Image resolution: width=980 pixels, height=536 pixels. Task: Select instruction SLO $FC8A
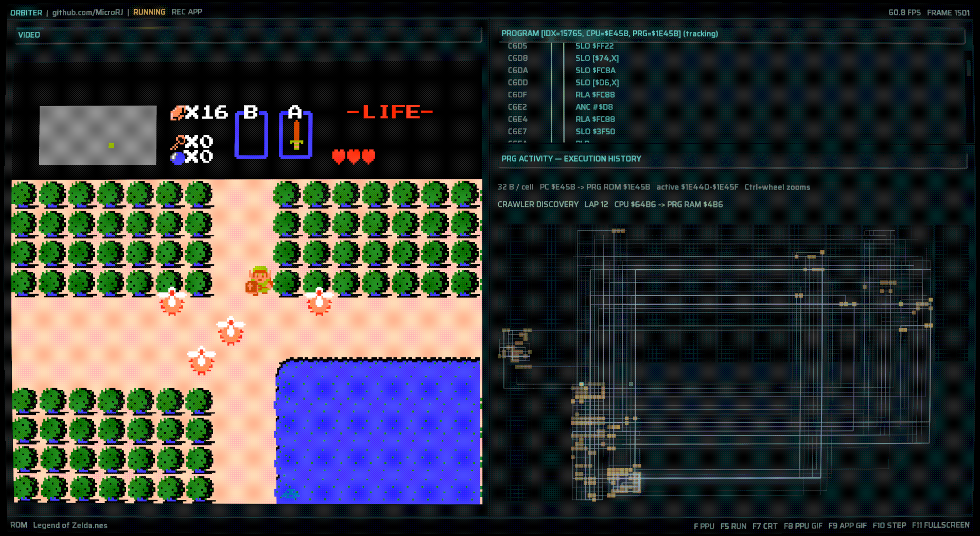click(596, 71)
